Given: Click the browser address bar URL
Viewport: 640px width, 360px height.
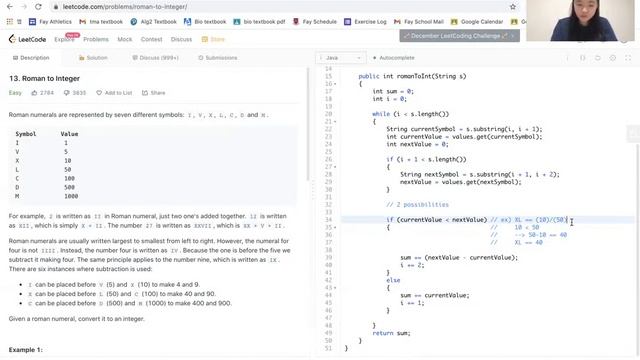Looking at the screenshot, I should pyautogui.click(x=125, y=7).
